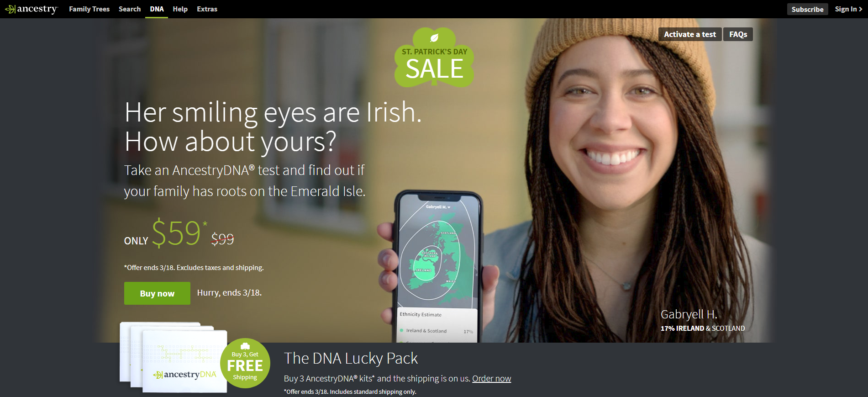Click the green Free Shipping circle badge
Viewport: 868px width, 397px height.
pos(245,363)
